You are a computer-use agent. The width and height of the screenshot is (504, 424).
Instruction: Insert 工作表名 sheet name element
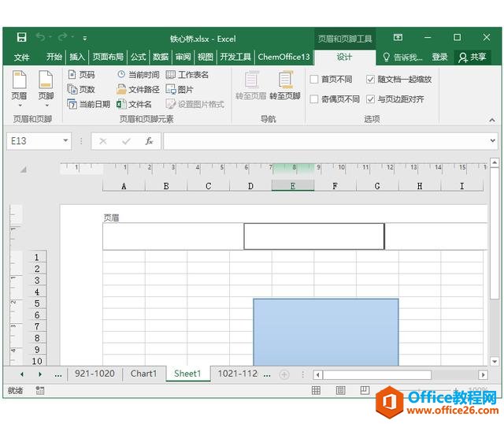click(187, 75)
